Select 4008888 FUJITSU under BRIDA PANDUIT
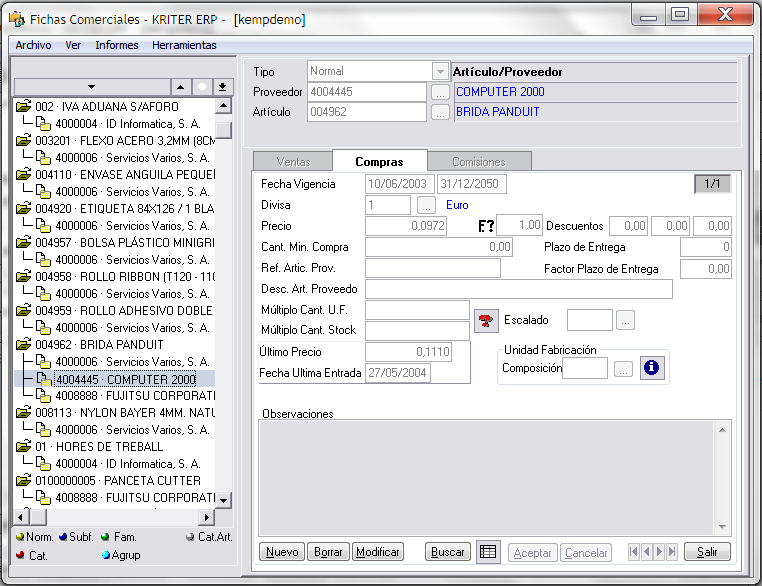This screenshot has width=762, height=586. (134, 396)
